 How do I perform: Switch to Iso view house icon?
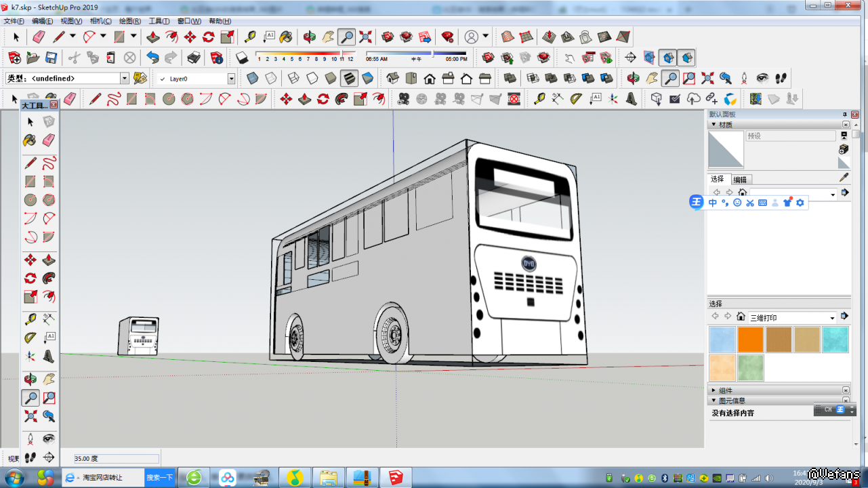tap(393, 78)
